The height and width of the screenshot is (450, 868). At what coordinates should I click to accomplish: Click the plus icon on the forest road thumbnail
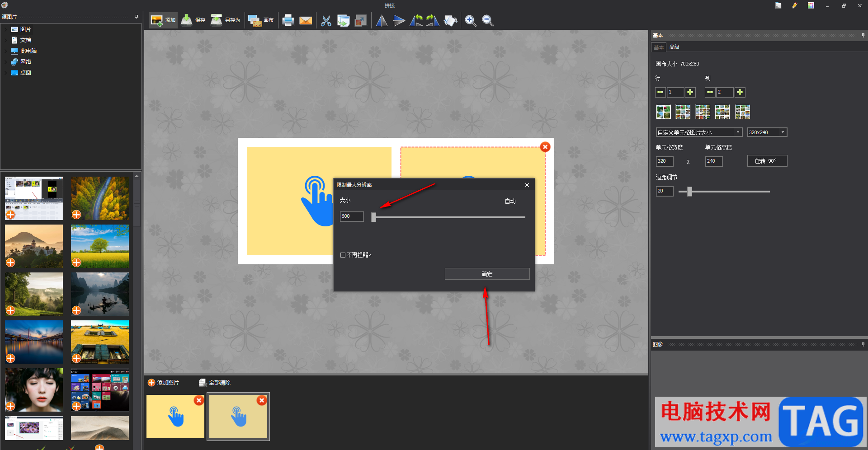point(76,215)
